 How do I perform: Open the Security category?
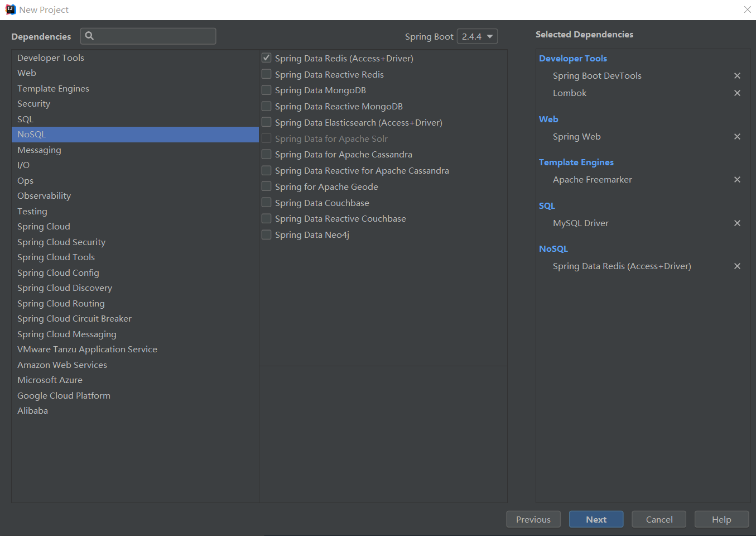[x=135, y=104]
